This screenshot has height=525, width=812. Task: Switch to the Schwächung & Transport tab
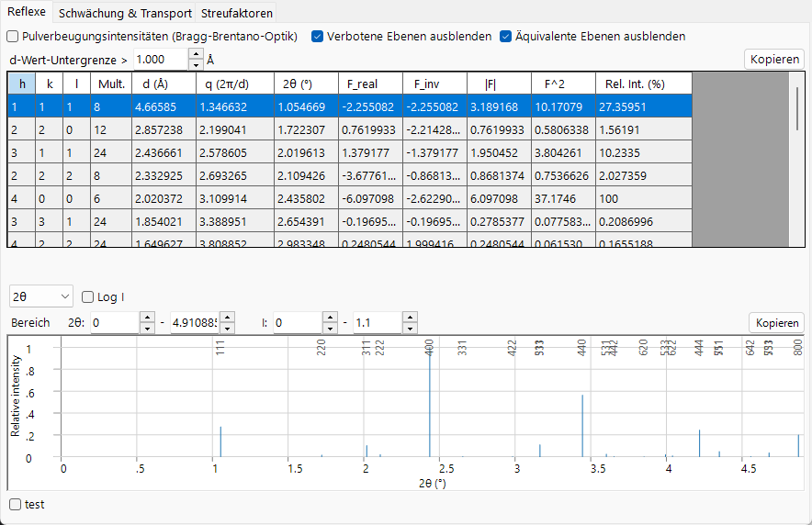click(x=125, y=13)
